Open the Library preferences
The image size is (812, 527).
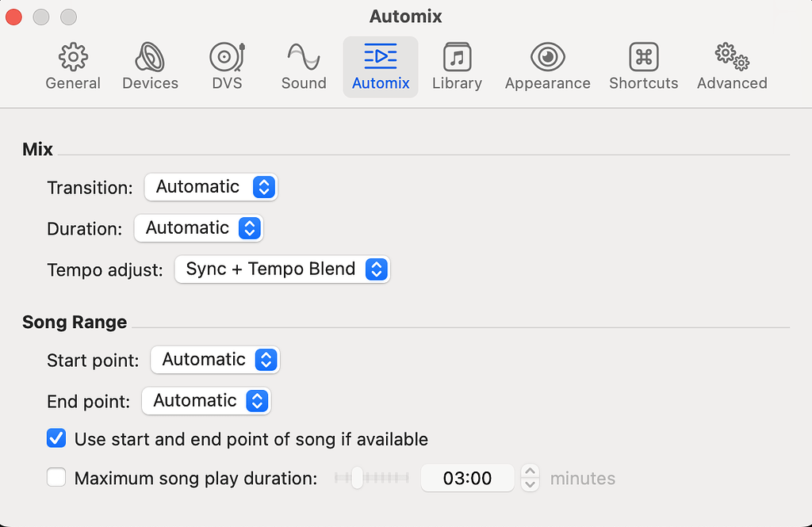(457, 65)
